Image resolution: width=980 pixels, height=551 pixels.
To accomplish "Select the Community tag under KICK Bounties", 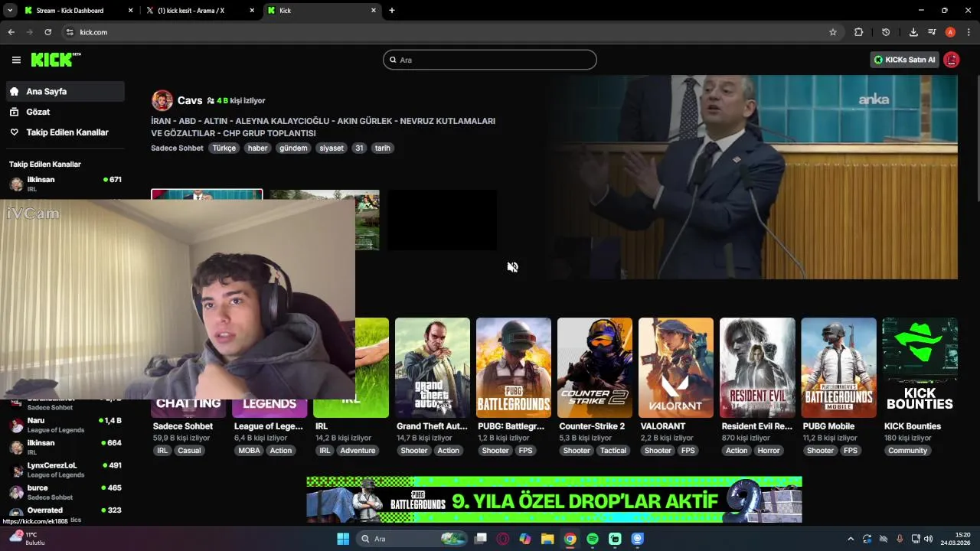I will (908, 451).
